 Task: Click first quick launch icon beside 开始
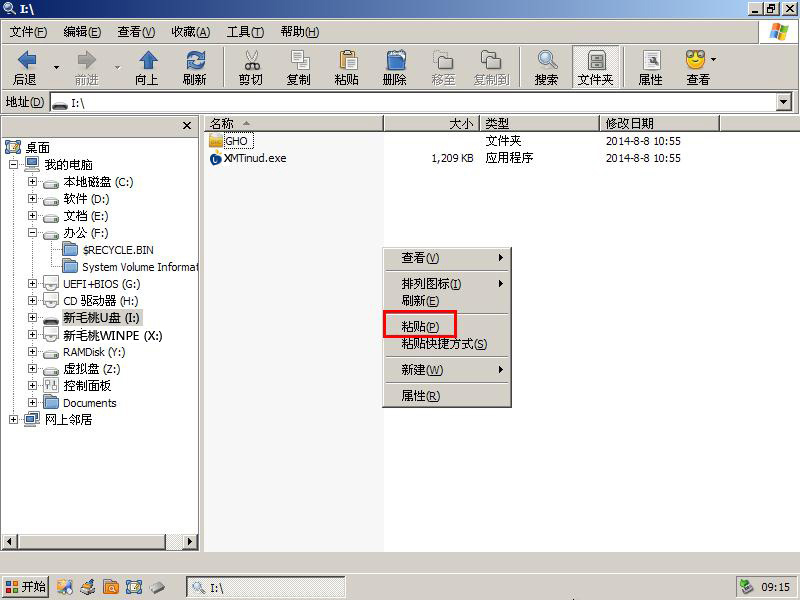64,587
